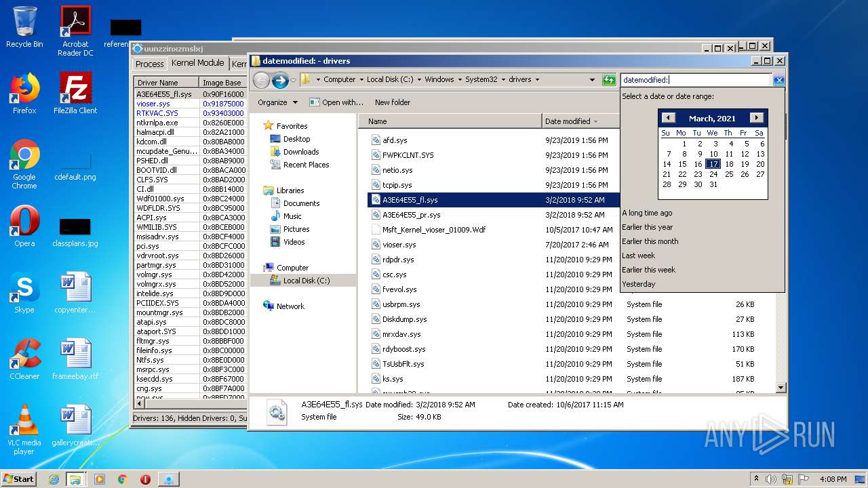Viewport: 868px width, 488px height.
Task: Clear the datemodified search box
Action: click(778, 80)
